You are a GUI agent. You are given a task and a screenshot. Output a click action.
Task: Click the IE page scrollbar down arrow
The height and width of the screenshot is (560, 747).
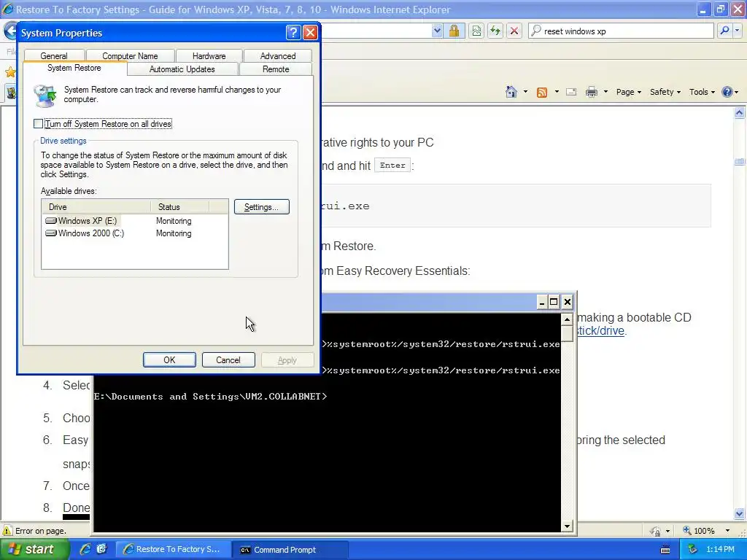tap(740, 514)
